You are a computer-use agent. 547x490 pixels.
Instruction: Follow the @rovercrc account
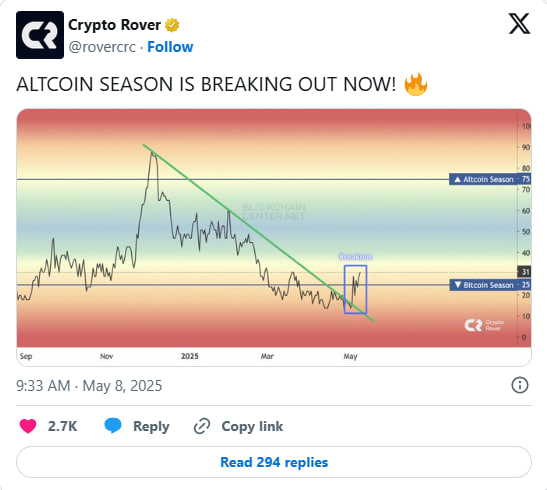point(170,47)
